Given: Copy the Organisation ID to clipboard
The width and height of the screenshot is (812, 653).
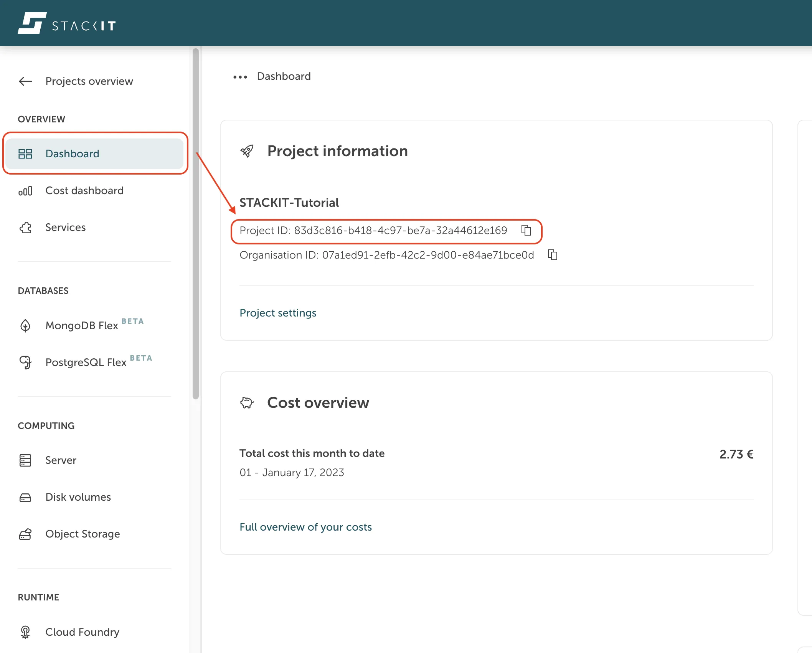Looking at the screenshot, I should (553, 255).
